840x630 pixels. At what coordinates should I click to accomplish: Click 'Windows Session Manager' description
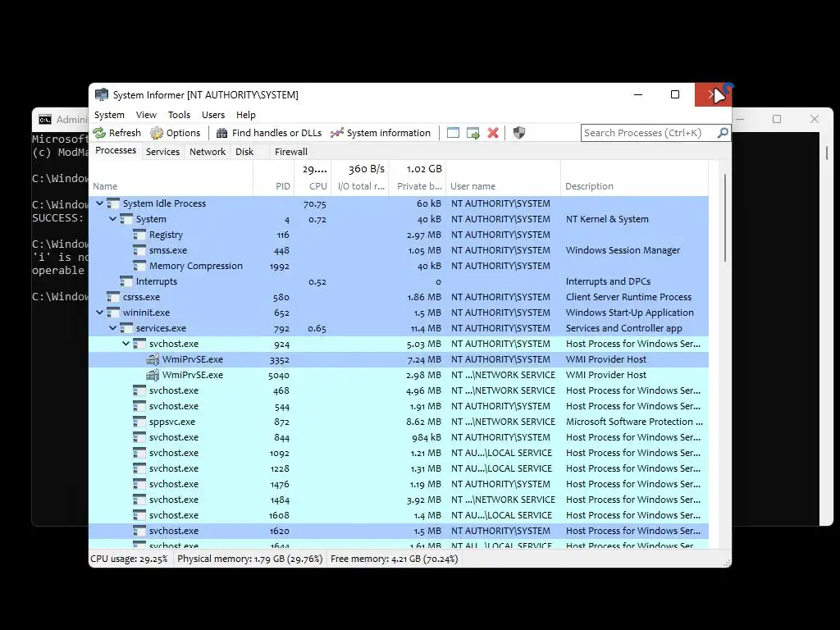623,250
